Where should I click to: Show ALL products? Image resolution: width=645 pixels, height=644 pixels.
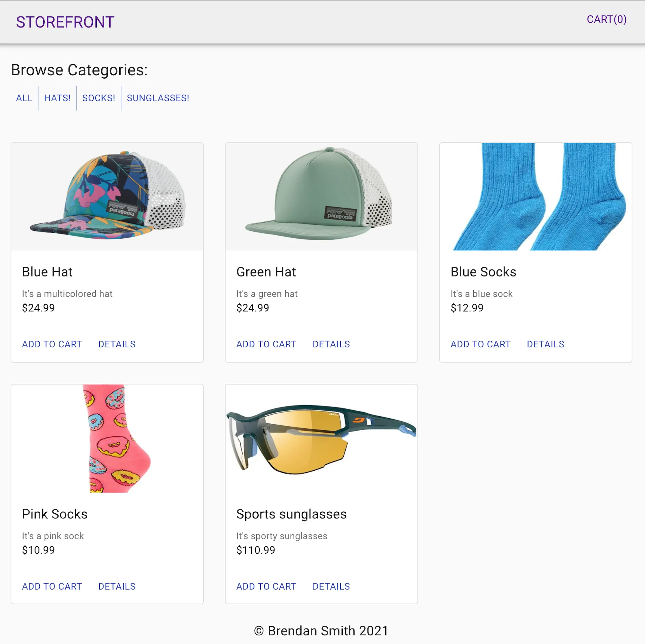[24, 98]
